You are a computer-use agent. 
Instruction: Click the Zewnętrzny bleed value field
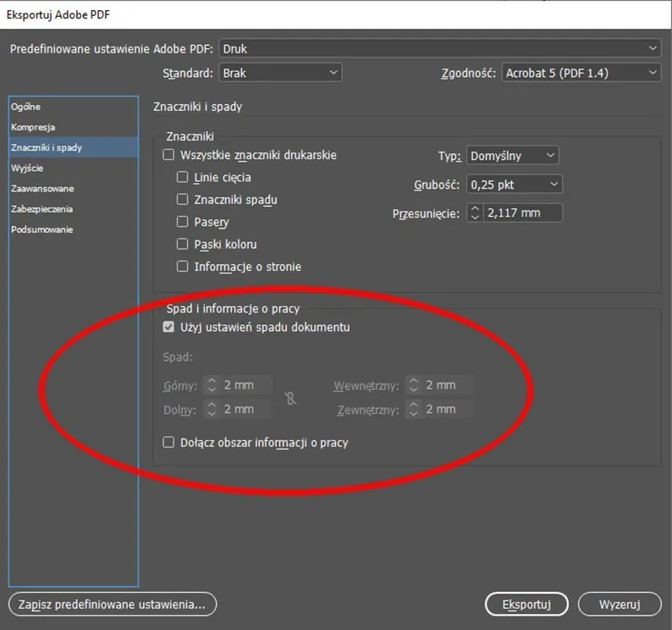pyautogui.click(x=448, y=409)
